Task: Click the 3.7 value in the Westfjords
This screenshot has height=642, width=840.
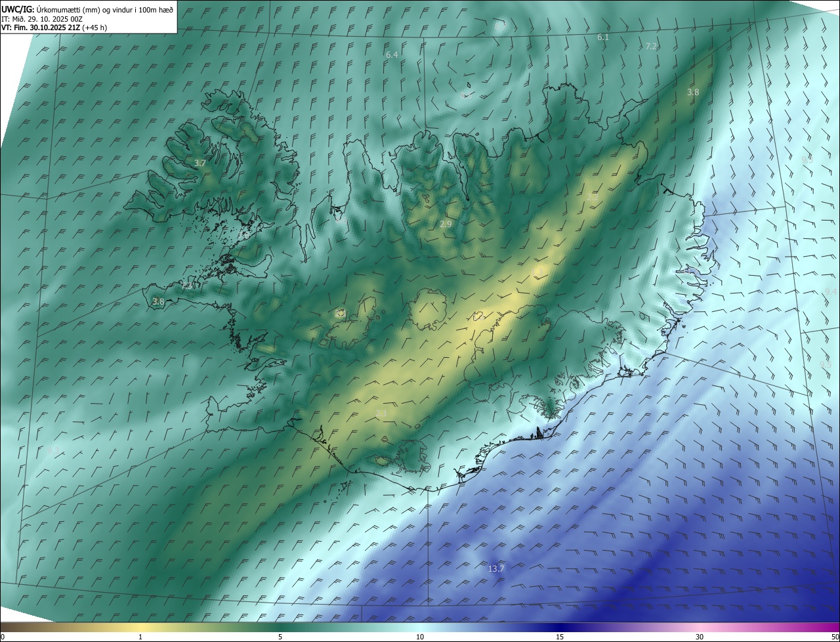Action: (200, 163)
